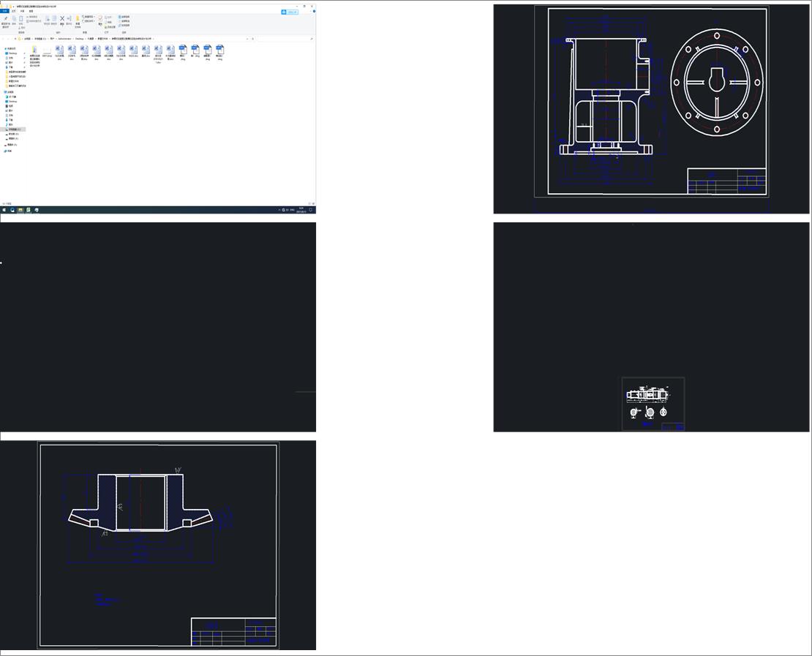Open the browser icon on the taskbar

click(x=12, y=210)
